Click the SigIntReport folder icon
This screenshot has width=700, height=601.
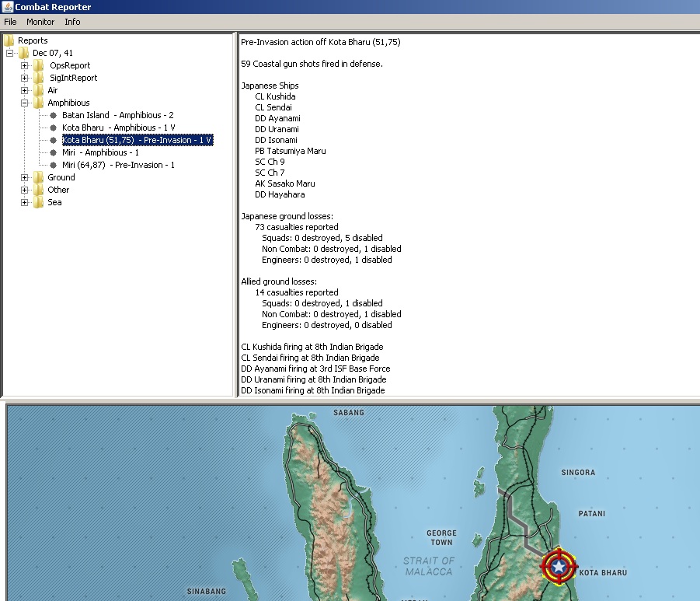click(x=39, y=78)
